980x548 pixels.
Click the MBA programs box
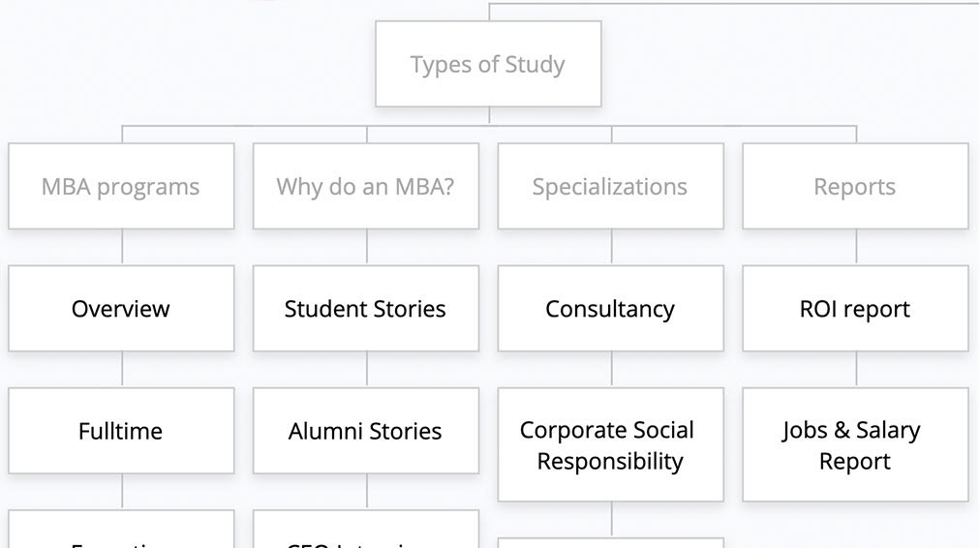point(121,186)
